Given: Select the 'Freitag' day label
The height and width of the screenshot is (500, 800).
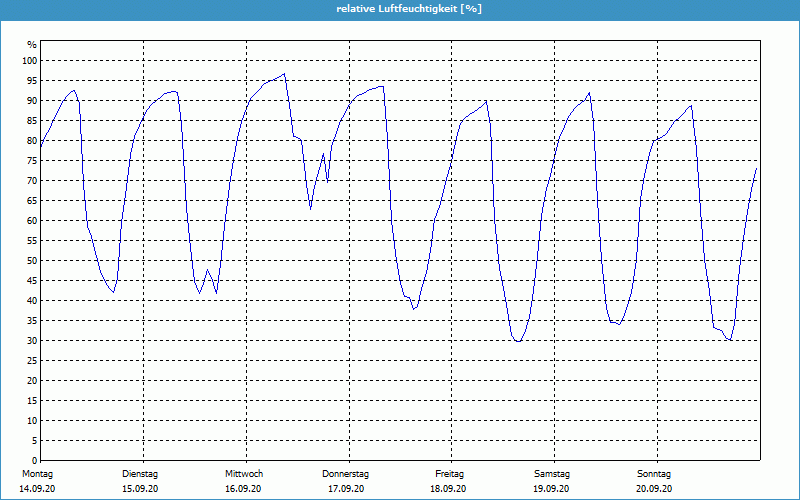Looking at the screenshot, I should pos(449,473).
